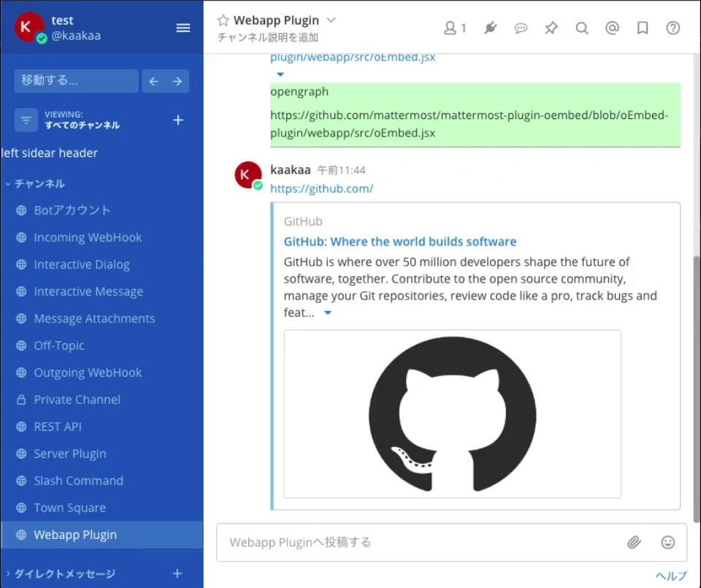Go back in channel history
Image resolution: width=701 pixels, height=588 pixels.
tap(154, 81)
